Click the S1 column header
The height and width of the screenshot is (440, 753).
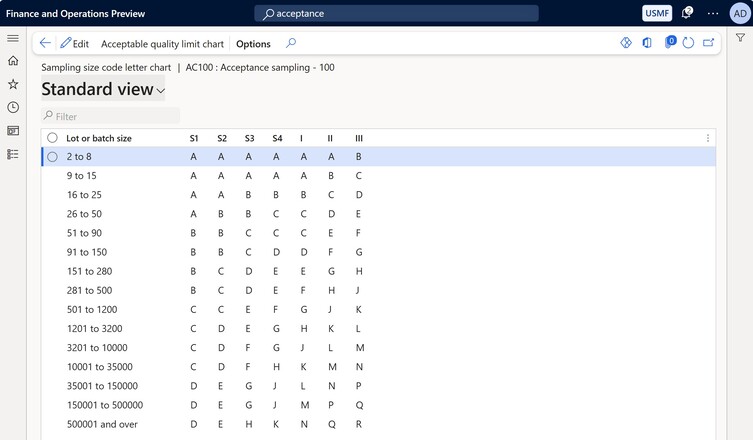pos(194,138)
